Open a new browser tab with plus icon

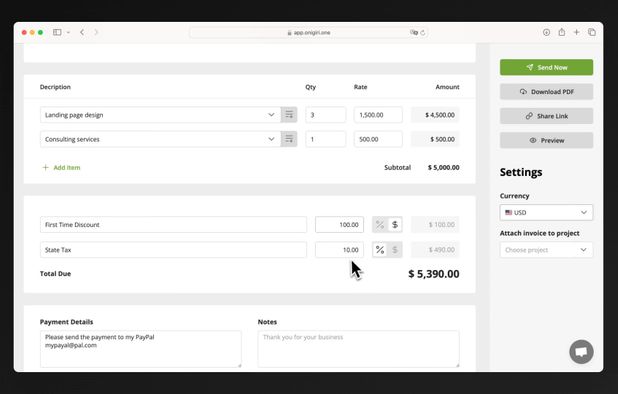[576, 32]
